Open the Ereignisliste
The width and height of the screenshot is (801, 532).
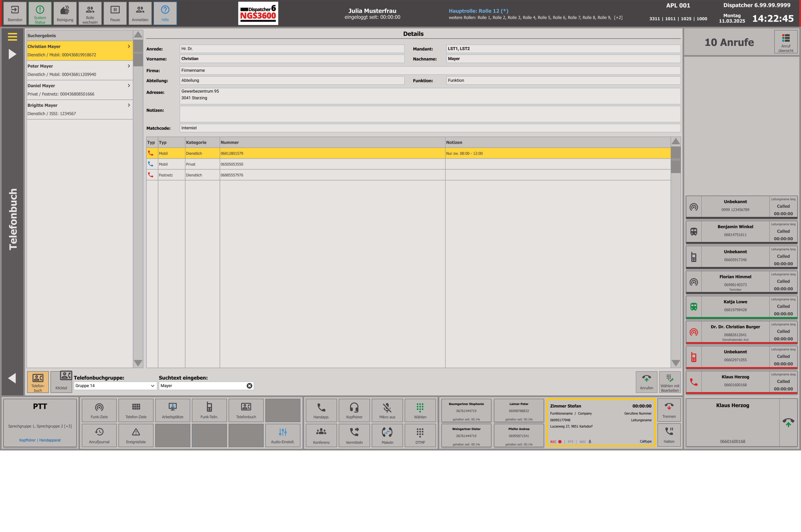[x=136, y=435]
